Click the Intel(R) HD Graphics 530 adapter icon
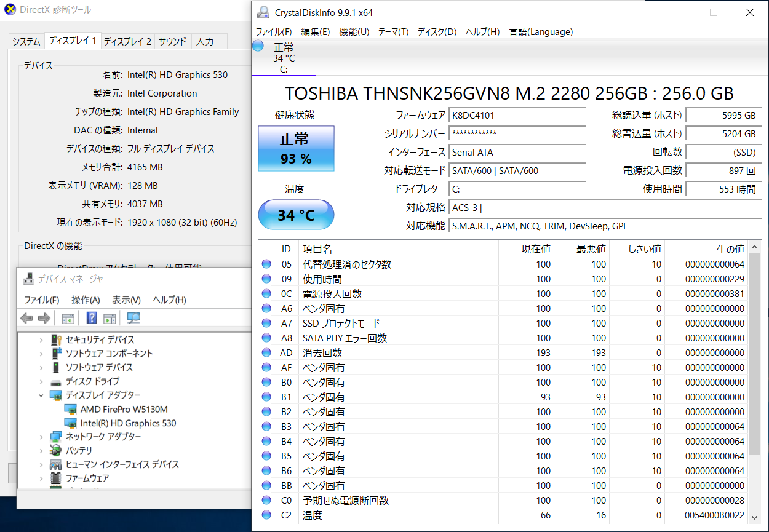 (x=71, y=423)
